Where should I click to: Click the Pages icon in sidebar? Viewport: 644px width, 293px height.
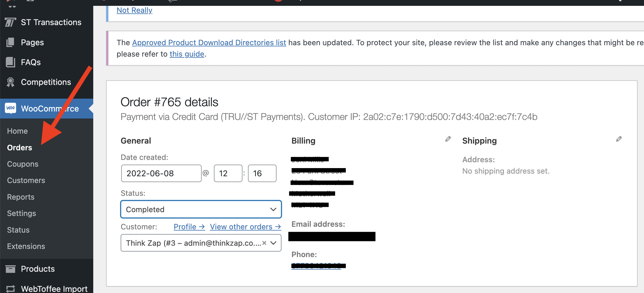tap(10, 42)
